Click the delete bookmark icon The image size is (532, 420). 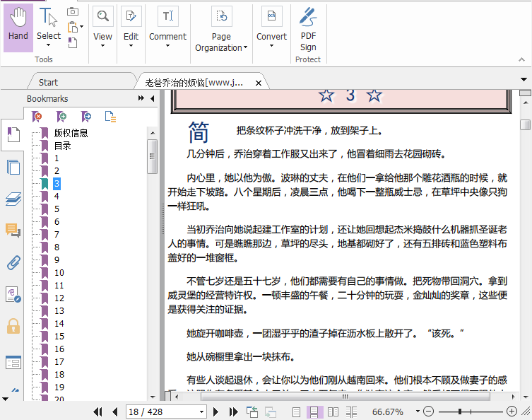point(37,117)
